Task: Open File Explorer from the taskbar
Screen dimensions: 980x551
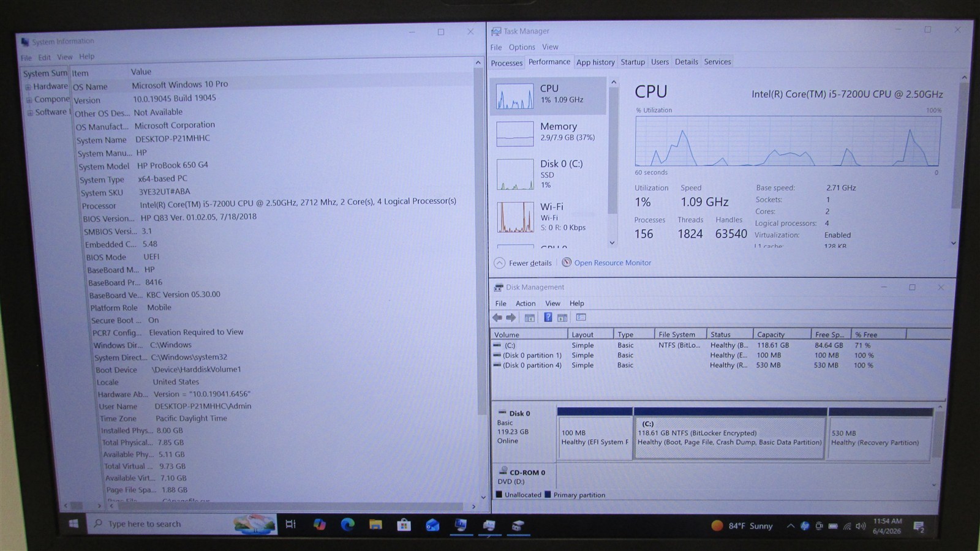Action: [375, 525]
